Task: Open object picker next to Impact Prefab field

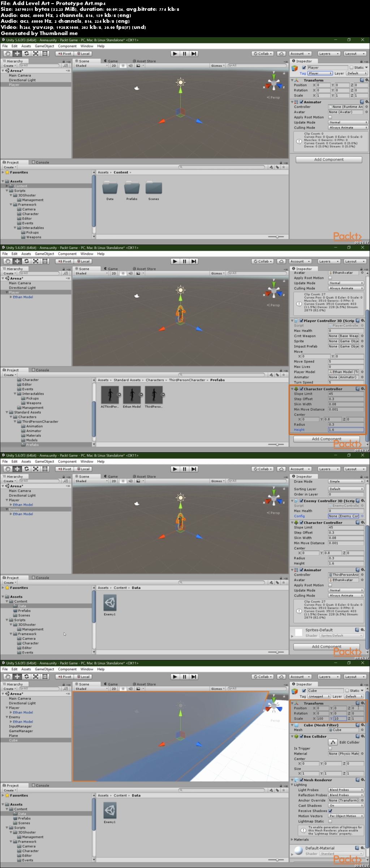Action: click(x=362, y=346)
